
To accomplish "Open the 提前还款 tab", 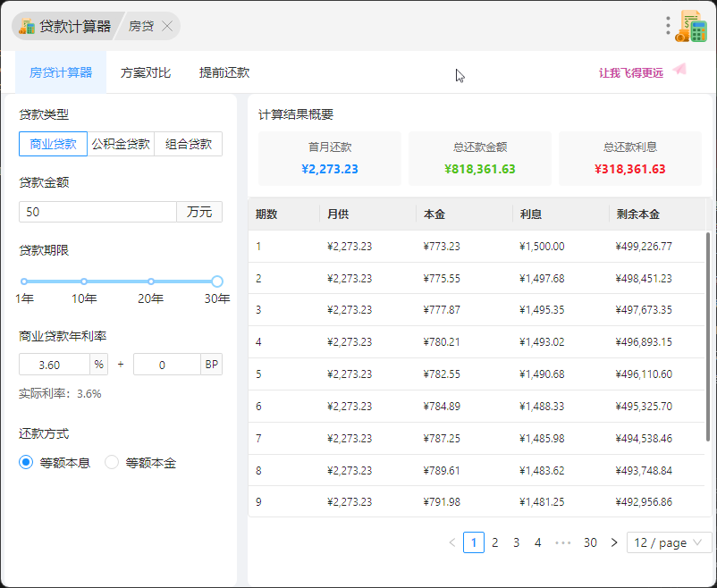I will point(224,72).
